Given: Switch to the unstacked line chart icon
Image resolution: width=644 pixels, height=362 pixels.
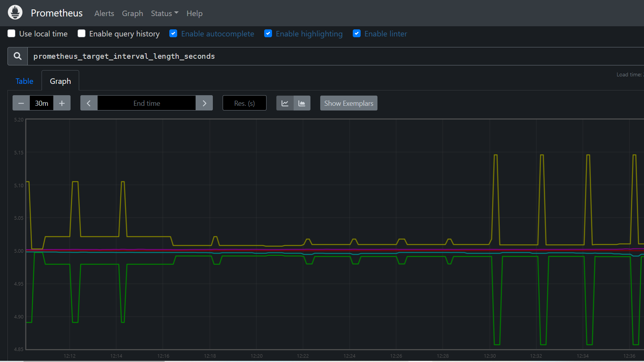Looking at the screenshot, I should [x=285, y=103].
